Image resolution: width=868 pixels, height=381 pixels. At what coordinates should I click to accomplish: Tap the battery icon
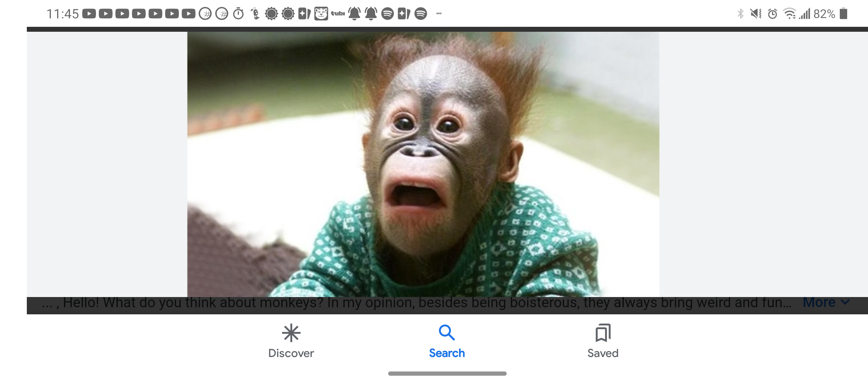click(x=844, y=14)
